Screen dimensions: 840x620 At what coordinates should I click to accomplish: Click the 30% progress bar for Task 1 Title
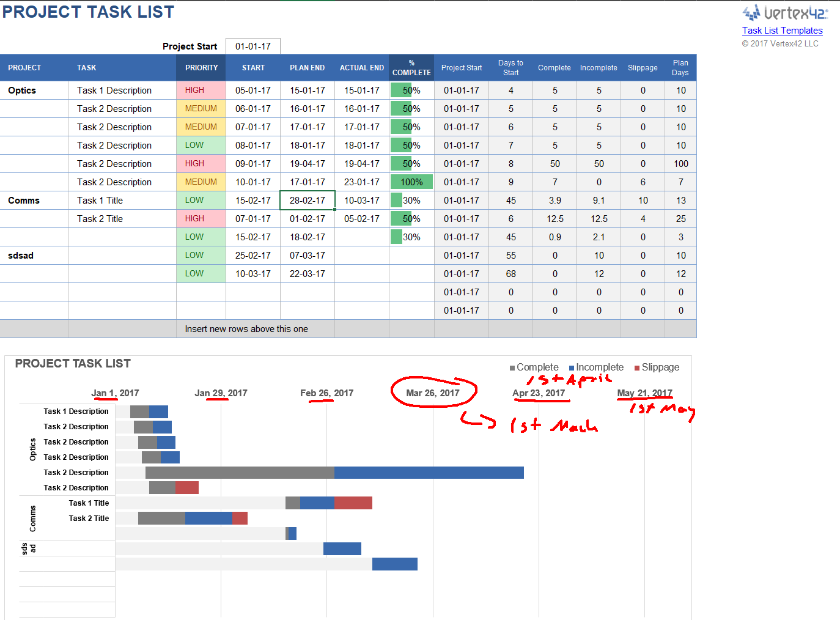pyautogui.click(x=397, y=200)
